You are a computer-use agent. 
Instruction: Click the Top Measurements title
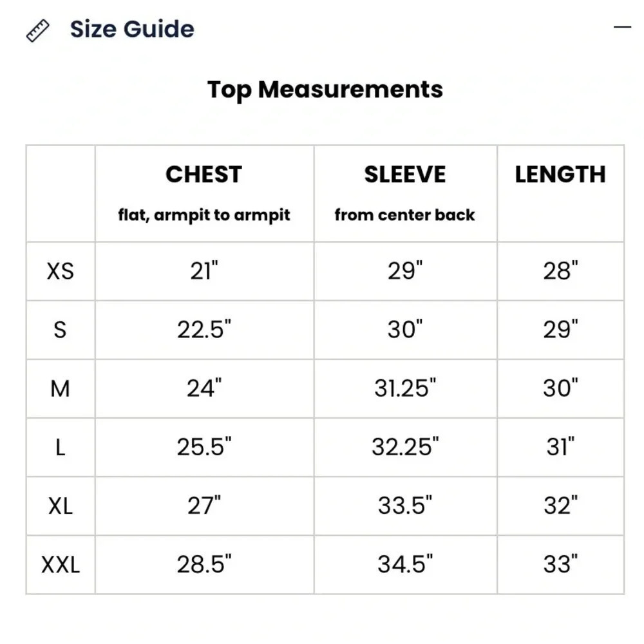(325, 90)
